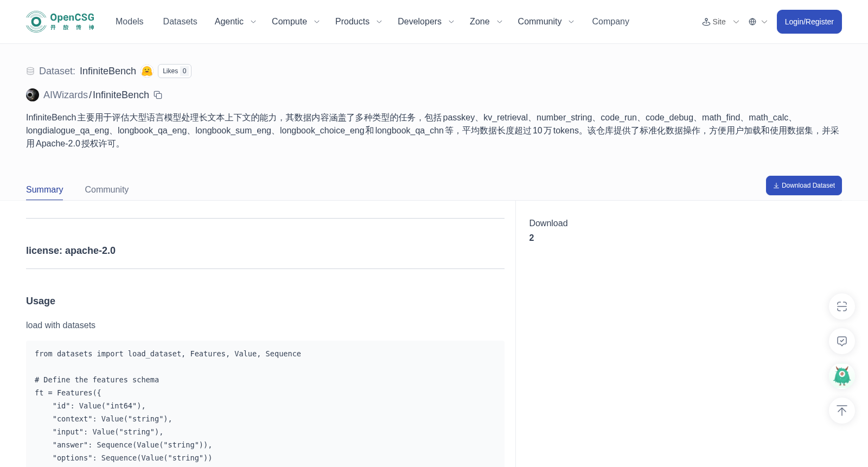868x467 pixels.
Task: Open the green mascot assistant
Action: pyautogui.click(x=842, y=376)
